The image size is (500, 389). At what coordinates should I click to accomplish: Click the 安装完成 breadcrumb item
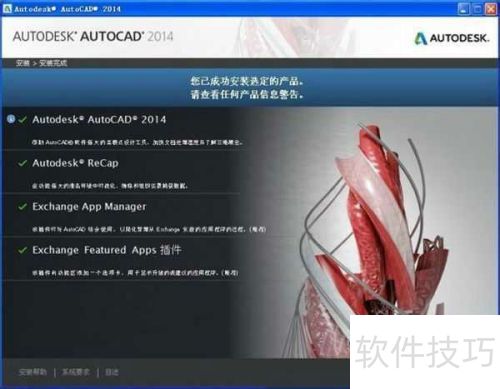click(53, 63)
